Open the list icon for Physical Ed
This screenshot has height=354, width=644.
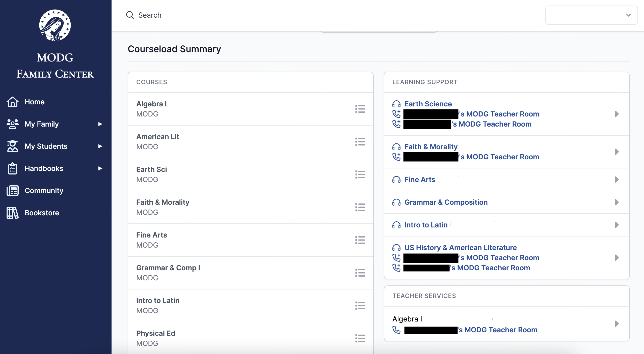360,338
